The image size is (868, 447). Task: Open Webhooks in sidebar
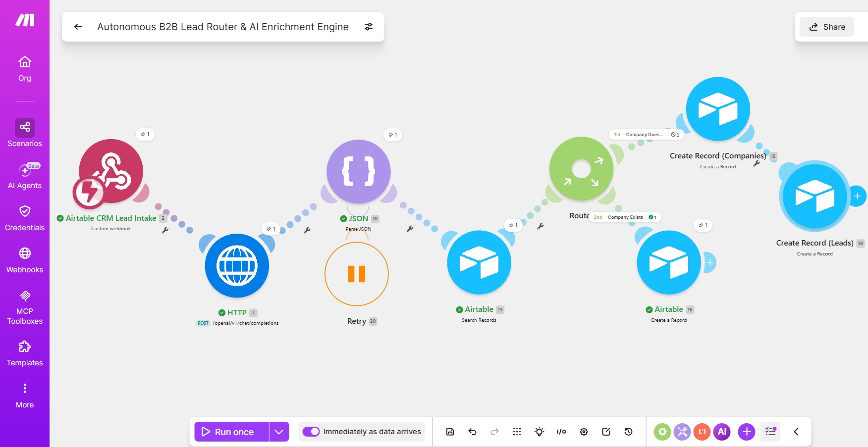(x=25, y=260)
